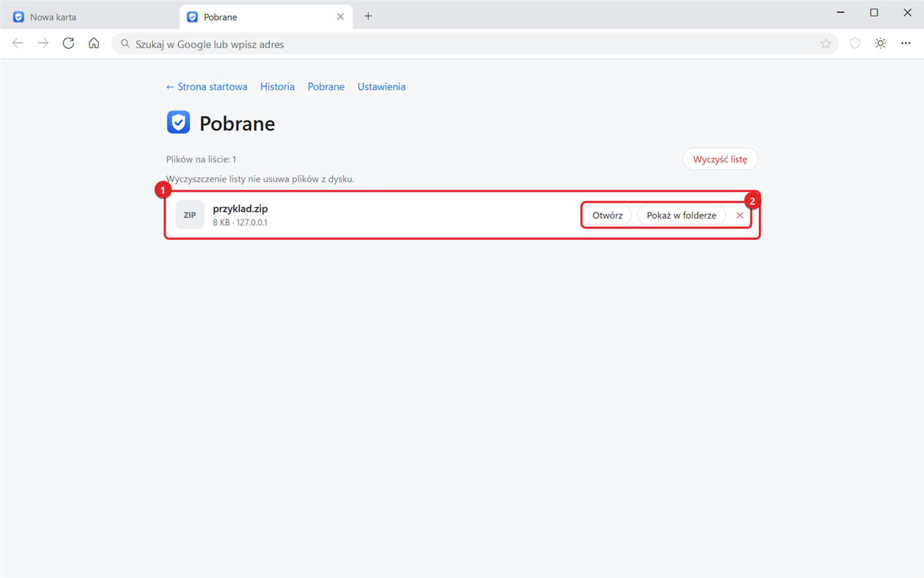Select the Pobrane browser tab
Screen dimensions: 924x578
point(266,17)
